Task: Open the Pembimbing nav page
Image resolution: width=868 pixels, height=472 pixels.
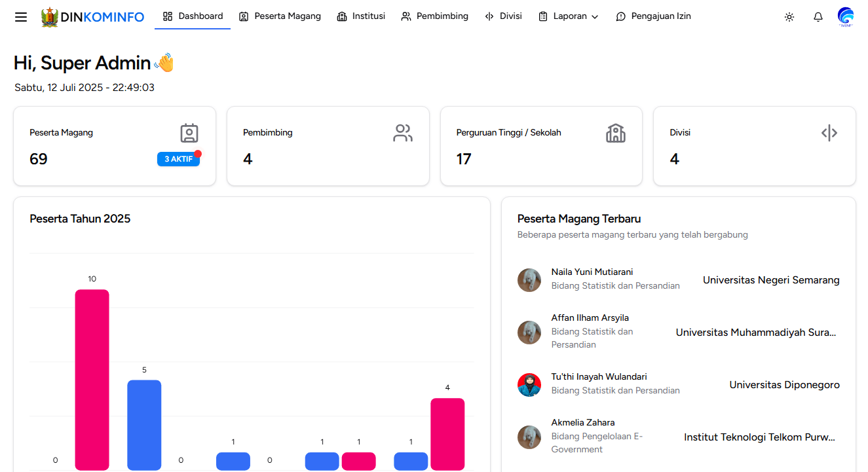Action: pyautogui.click(x=435, y=16)
